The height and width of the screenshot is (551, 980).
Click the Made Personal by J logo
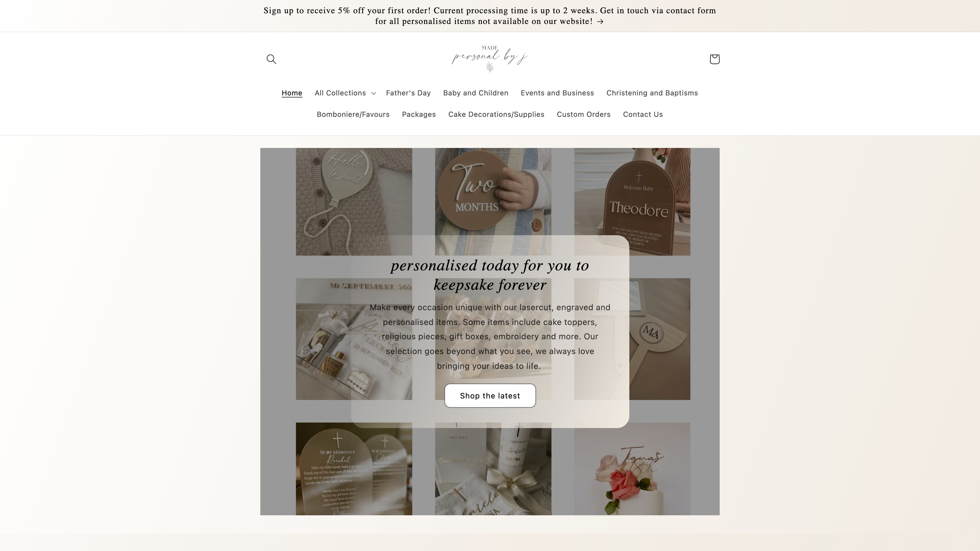490,59
